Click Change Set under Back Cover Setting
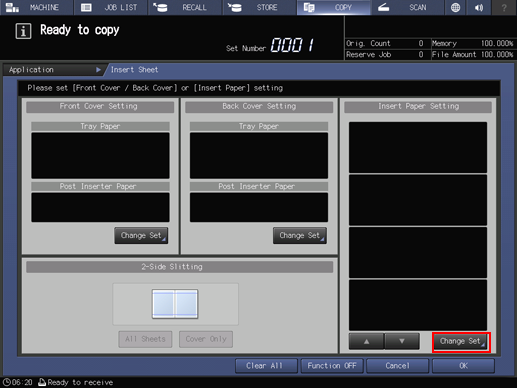Viewport: 517px width, 388px height. pos(300,236)
